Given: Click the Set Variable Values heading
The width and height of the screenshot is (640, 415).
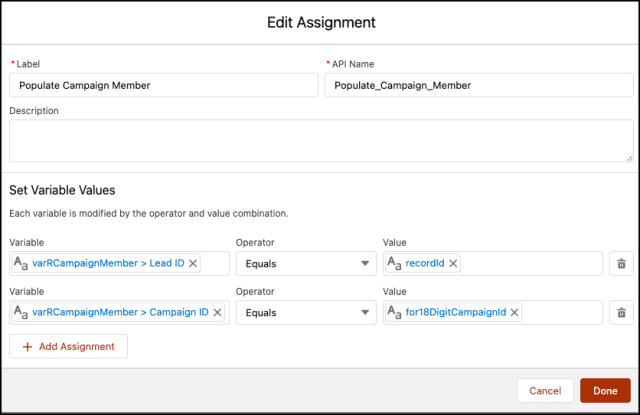Looking at the screenshot, I should (x=62, y=190).
